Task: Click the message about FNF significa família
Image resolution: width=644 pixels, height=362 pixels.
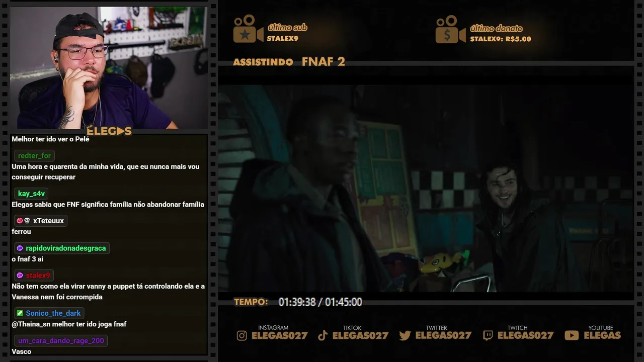Action: tap(108, 205)
